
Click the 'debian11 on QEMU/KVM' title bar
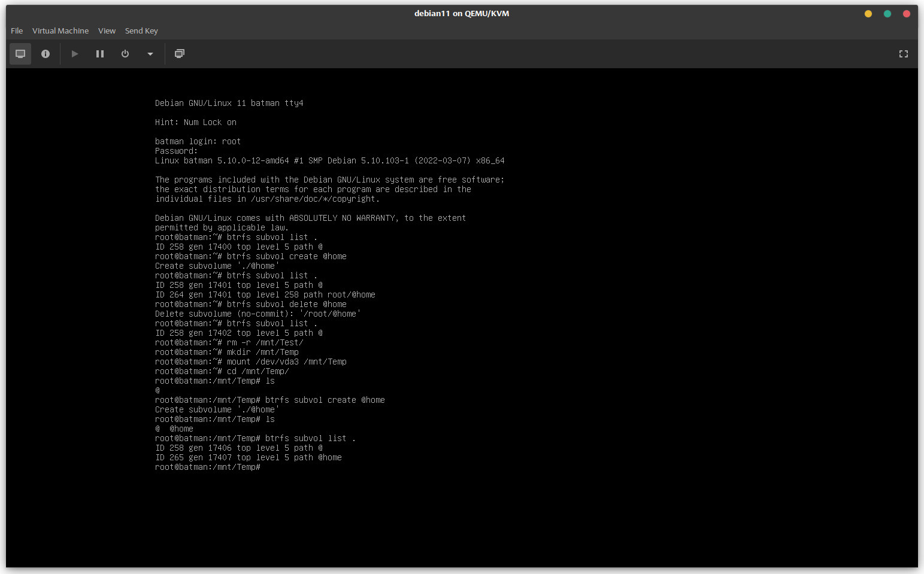[x=461, y=13]
